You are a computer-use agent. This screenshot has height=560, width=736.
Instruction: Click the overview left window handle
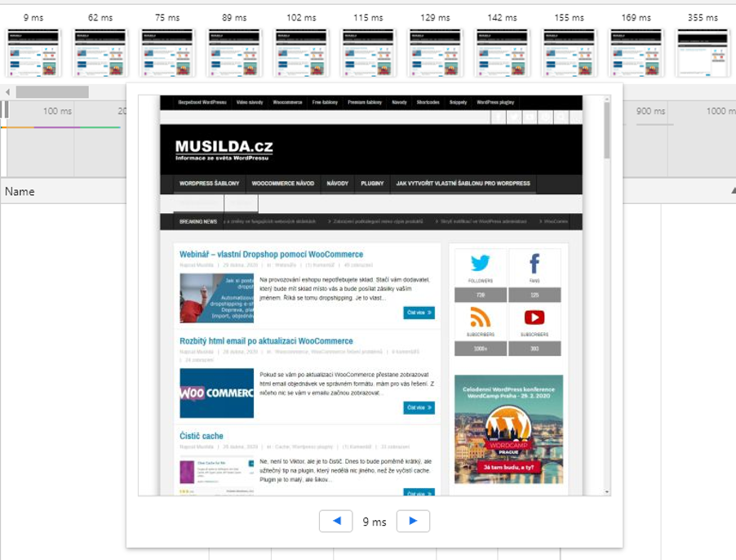coord(4,110)
